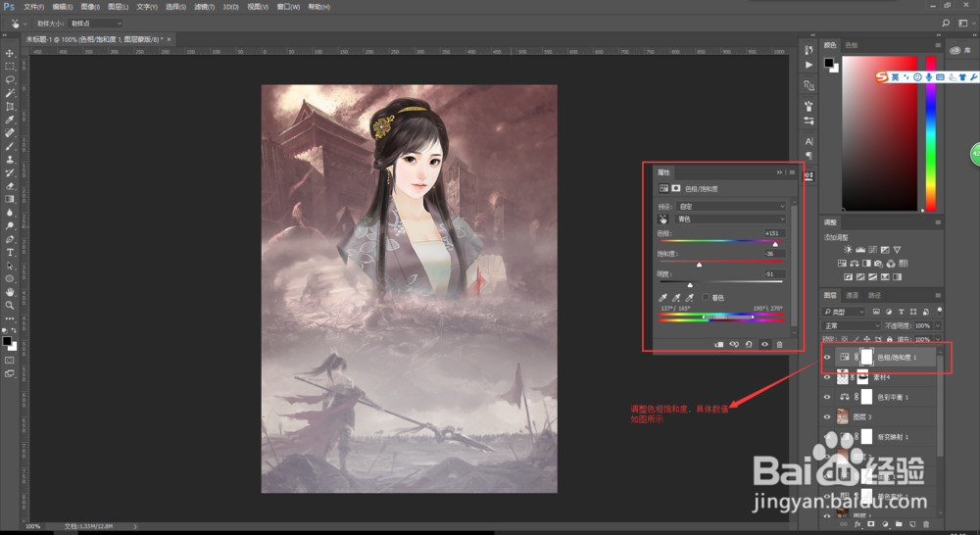Hide the 素材4 layer
The image size is (980, 535).
pyautogui.click(x=827, y=377)
